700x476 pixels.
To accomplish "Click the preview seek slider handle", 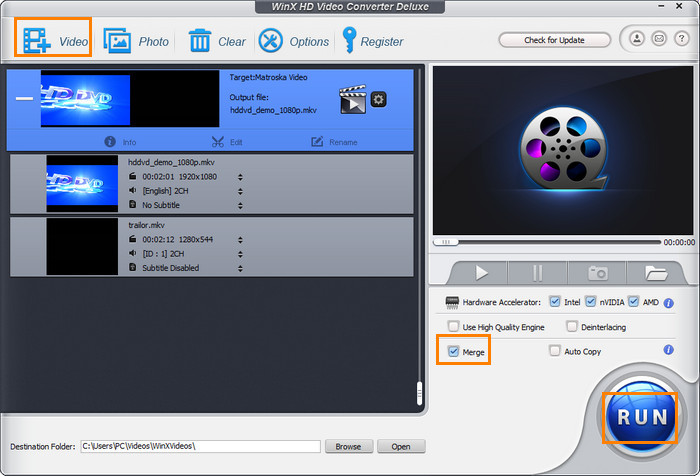I will tap(446, 242).
